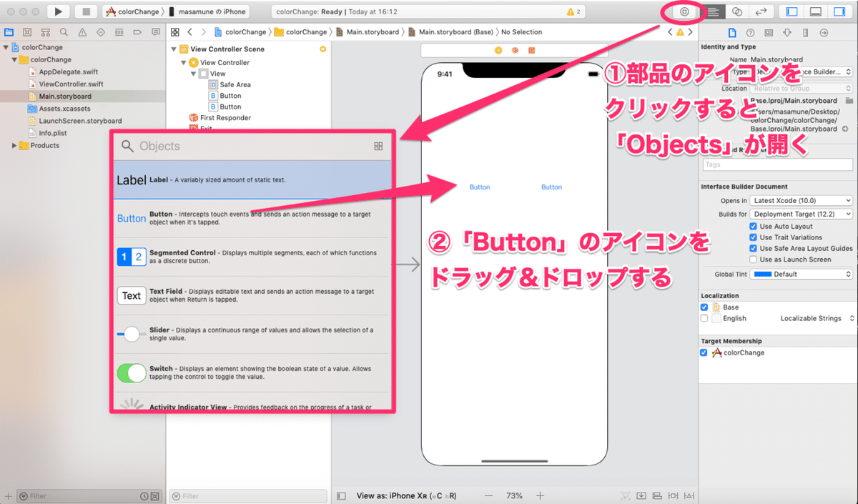Viewport: 858px width, 504px height.
Task: Toggle grid view in the Objects library
Action: pos(378,146)
